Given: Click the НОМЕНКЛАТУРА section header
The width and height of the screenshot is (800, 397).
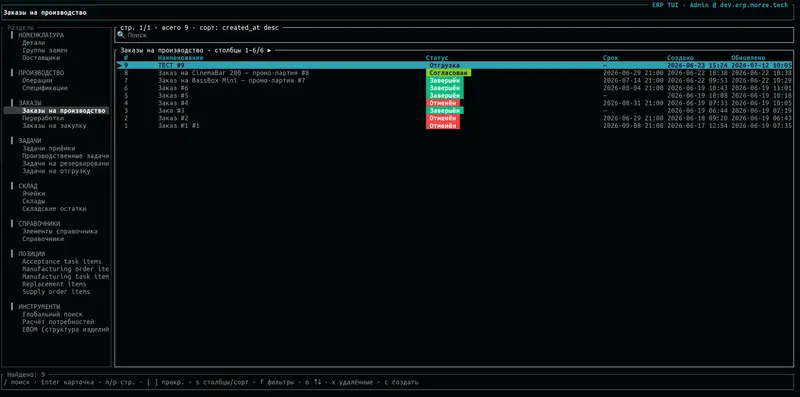Looking at the screenshot, I should [41, 36].
